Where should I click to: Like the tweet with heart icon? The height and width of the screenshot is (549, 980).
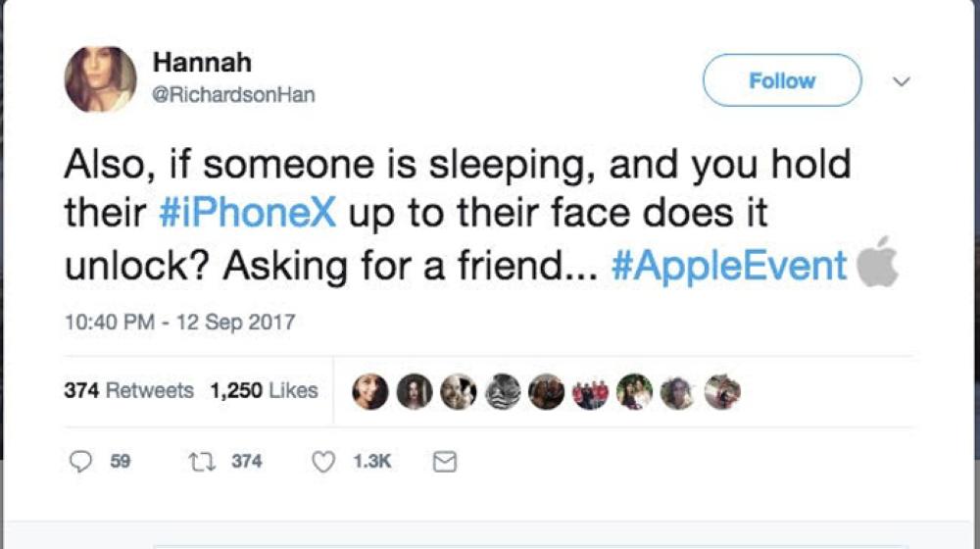tap(323, 461)
